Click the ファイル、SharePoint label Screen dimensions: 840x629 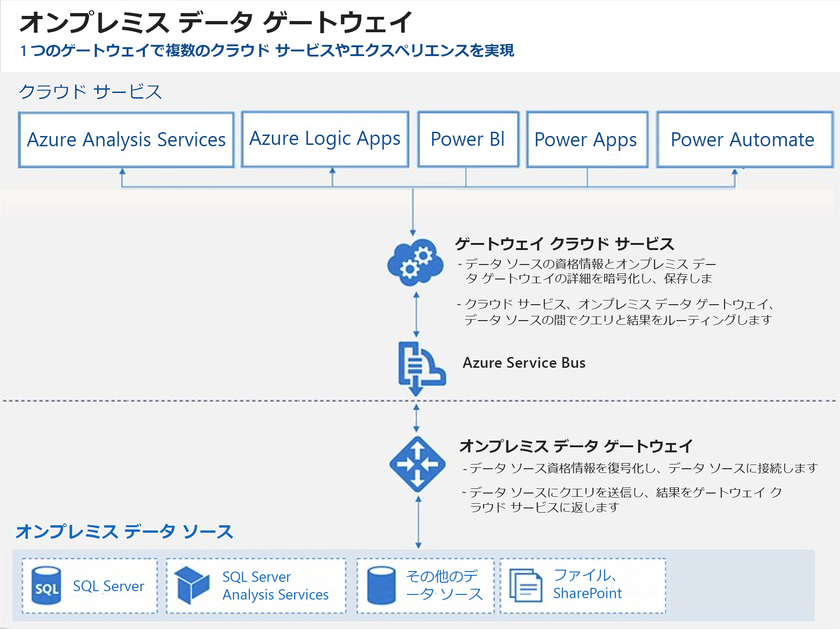(x=587, y=584)
